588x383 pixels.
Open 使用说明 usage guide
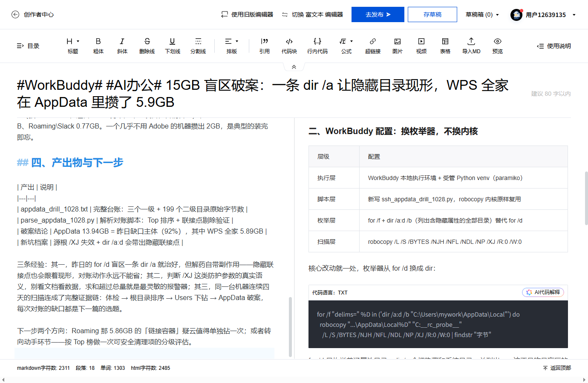point(554,46)
